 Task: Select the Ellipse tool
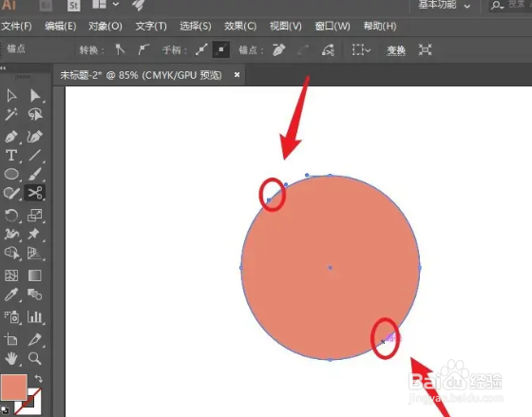[x=11, y=174]
